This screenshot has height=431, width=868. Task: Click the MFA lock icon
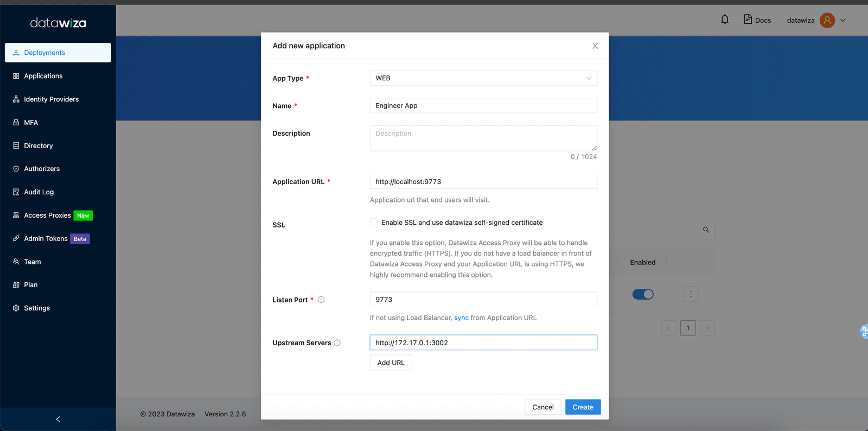pos(16,123)
